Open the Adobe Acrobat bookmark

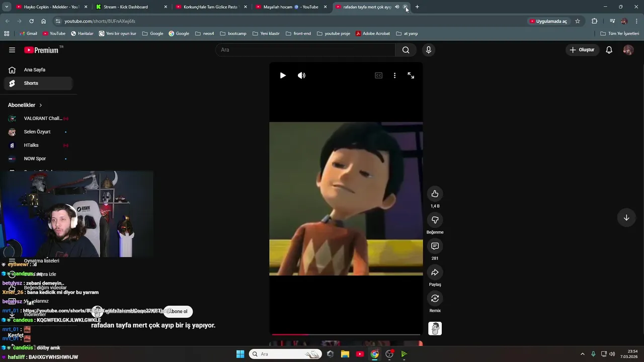[373, 34]
